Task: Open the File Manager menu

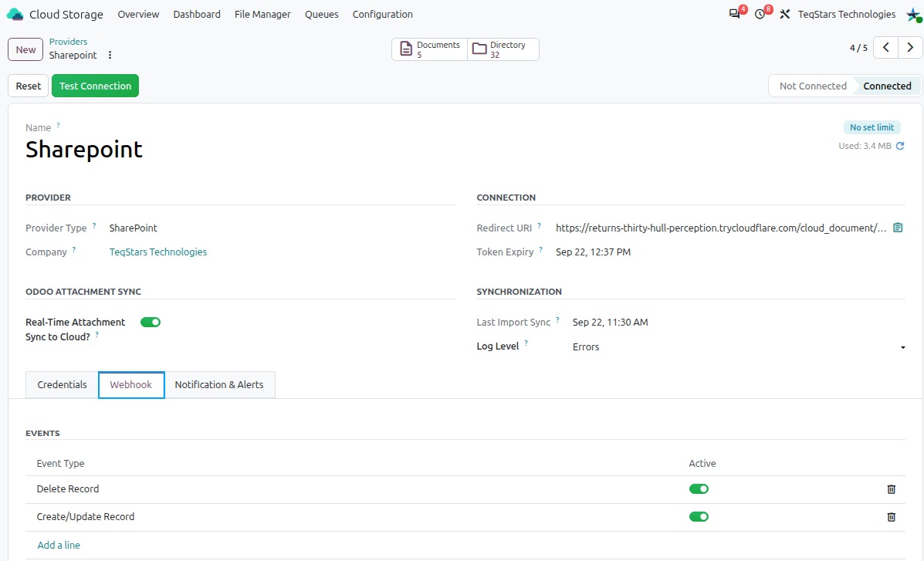Action: [262, 14]
